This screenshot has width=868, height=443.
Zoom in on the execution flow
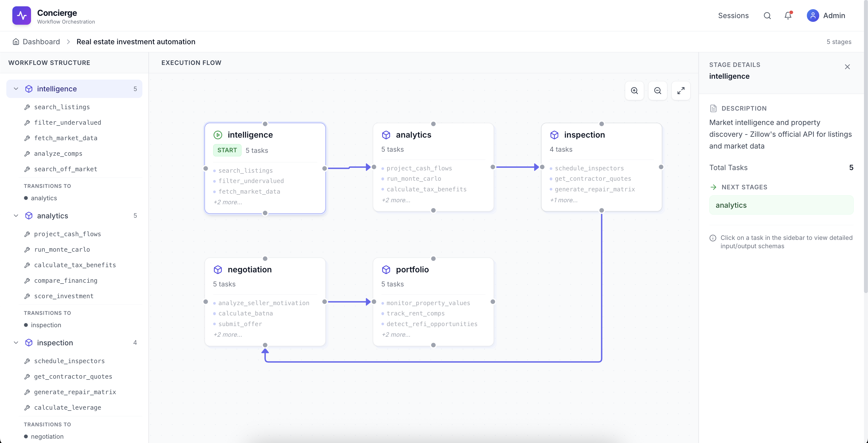[634, 90]
